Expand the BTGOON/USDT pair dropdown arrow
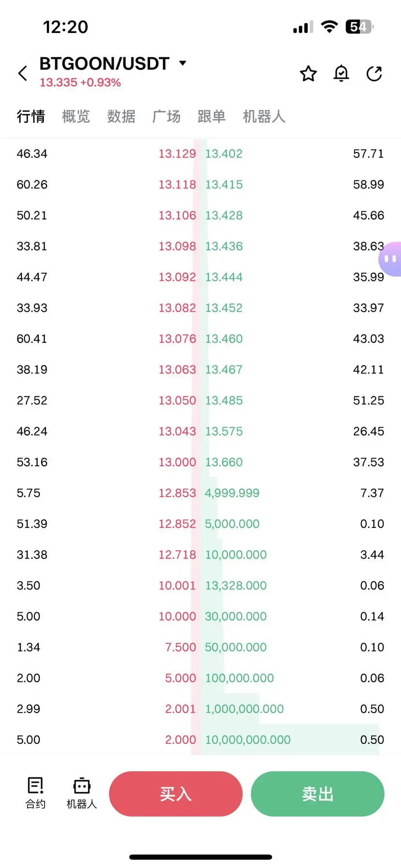401x868 pixels. click(x=183, y=63)
